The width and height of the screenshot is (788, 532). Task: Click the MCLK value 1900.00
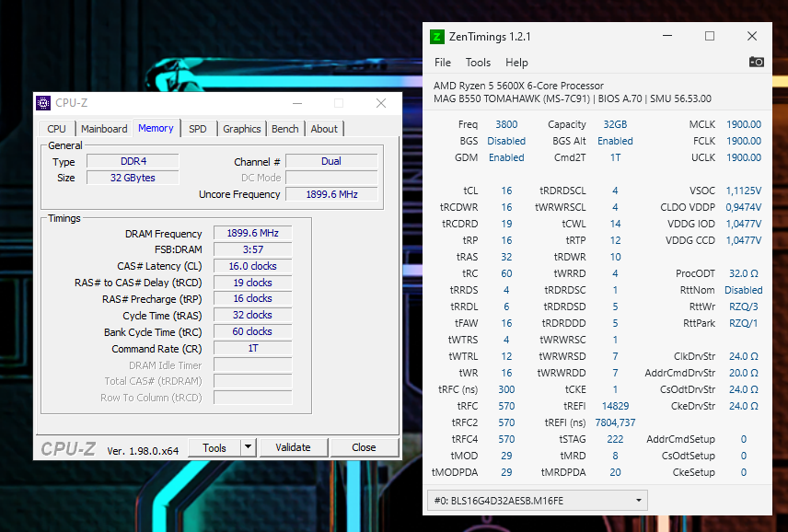744,124
